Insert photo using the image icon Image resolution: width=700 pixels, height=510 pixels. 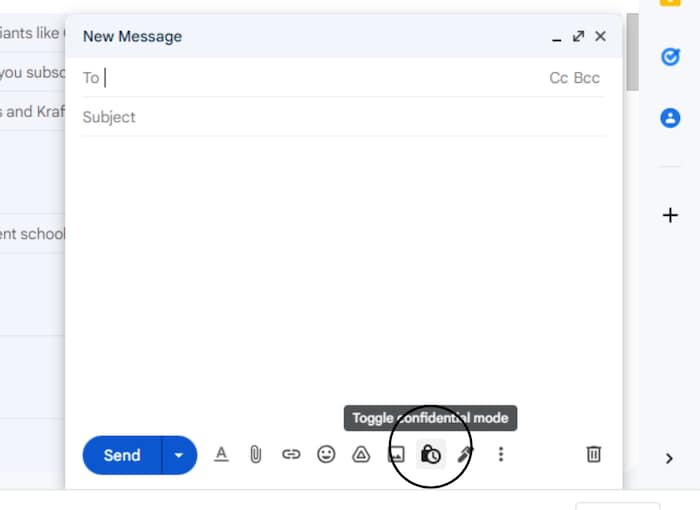point(396,454)
